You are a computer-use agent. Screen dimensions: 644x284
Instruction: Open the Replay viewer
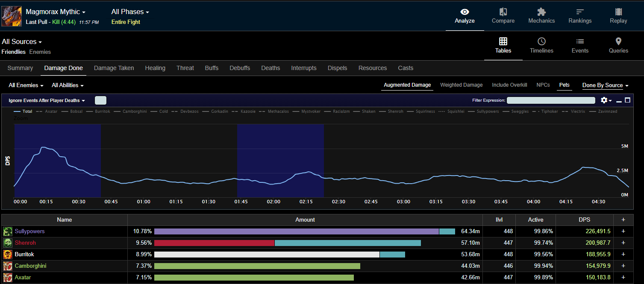[618, 16]
